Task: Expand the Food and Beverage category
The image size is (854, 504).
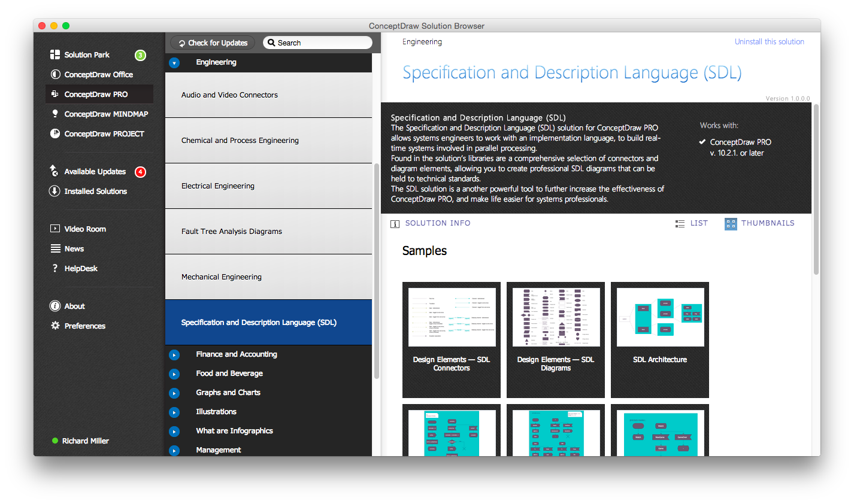Action: pos(174,374)
